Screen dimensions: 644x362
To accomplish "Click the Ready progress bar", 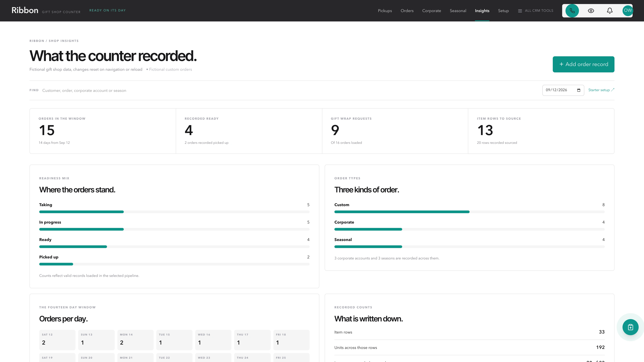I will click(x=174, y=247).
